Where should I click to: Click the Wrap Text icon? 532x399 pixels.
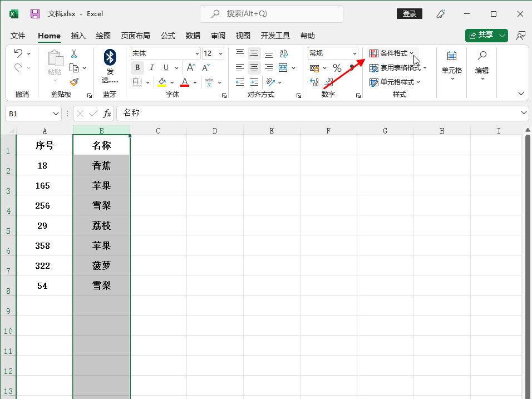284,53
